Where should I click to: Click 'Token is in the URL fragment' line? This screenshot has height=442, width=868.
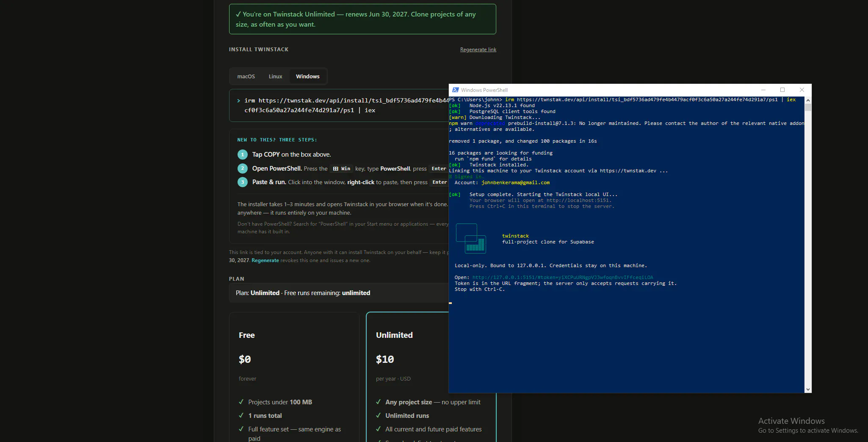[566, 284]
